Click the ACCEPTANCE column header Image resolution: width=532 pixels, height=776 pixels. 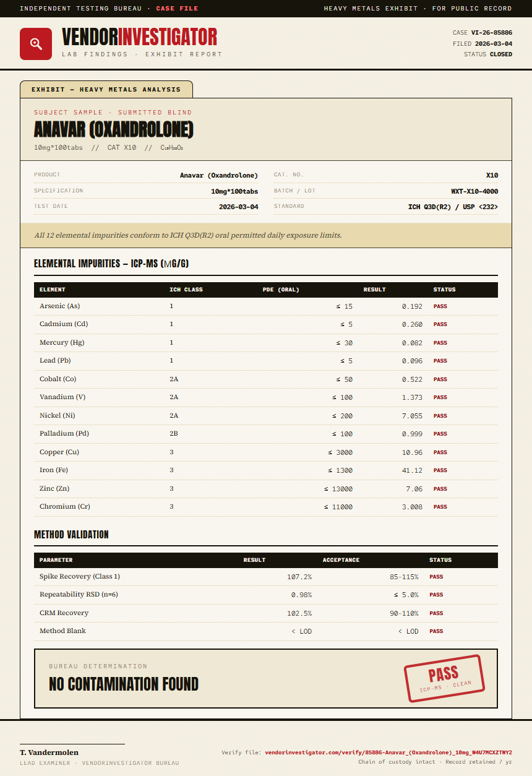(x=341, y=560)
